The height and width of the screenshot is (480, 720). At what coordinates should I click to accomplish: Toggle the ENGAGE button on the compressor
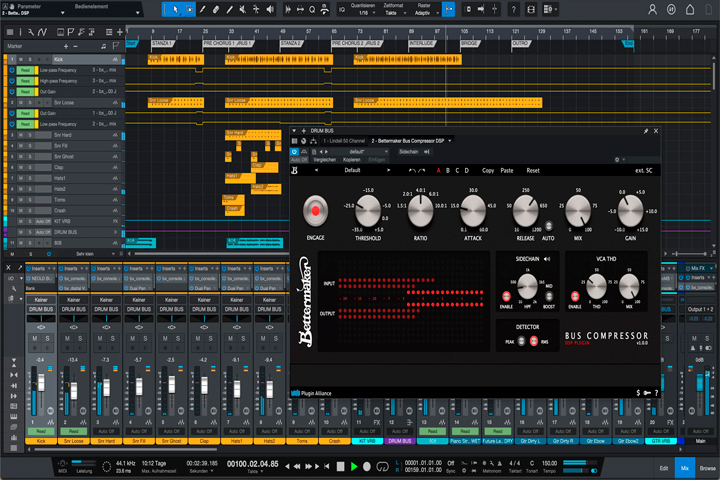point(315,211)
